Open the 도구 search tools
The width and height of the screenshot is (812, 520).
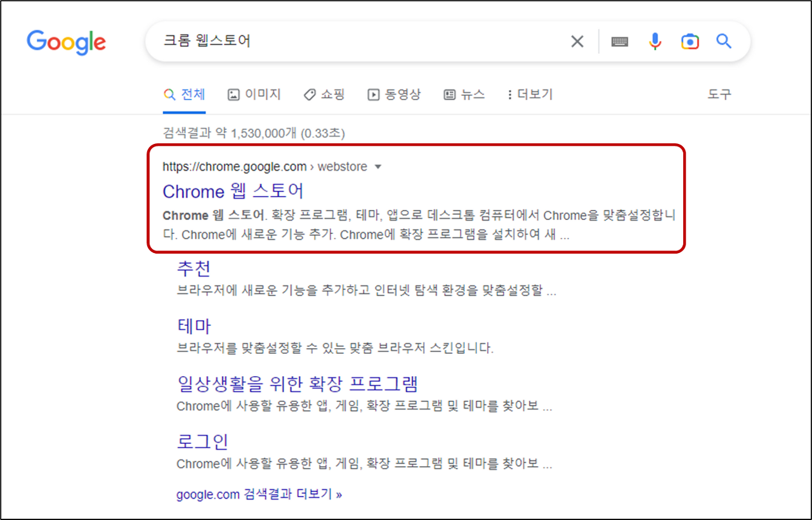(x=719, y=94)
